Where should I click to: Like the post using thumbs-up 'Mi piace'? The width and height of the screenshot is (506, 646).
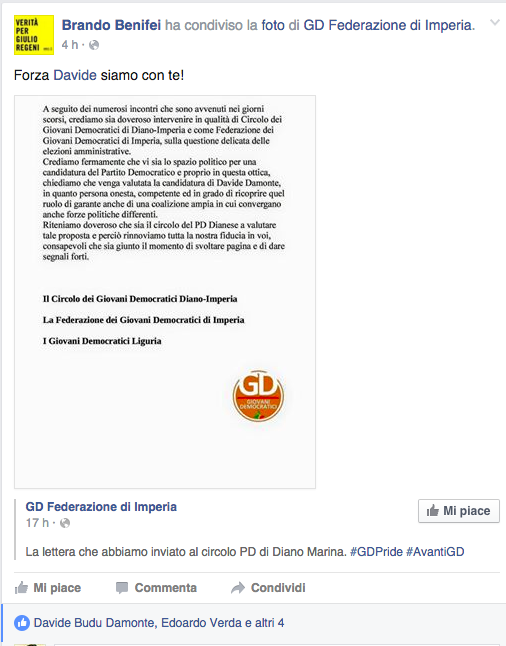tap(48, 587)
